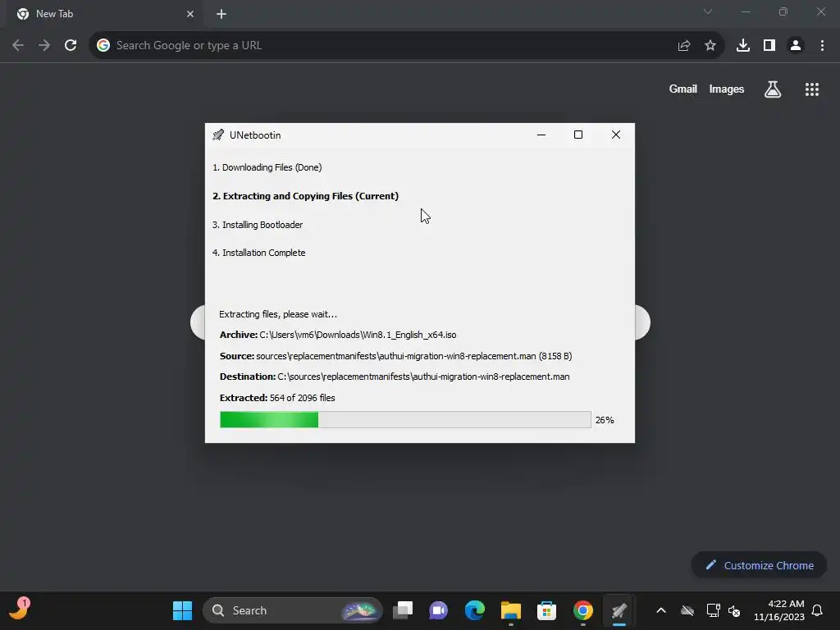Viewport: 840px width, 630px height.
Task: Toggle Chrome side panel
Action: point(769,46)
